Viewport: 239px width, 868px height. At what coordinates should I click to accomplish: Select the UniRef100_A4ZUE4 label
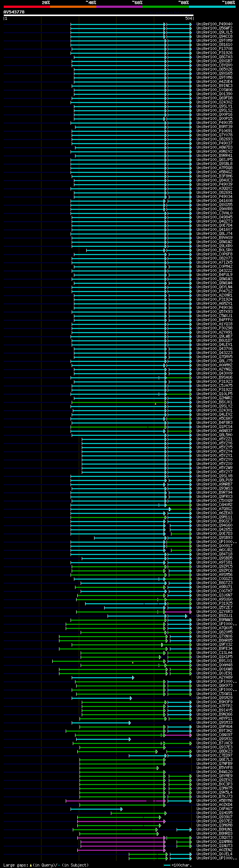click(x=214, y=81)
